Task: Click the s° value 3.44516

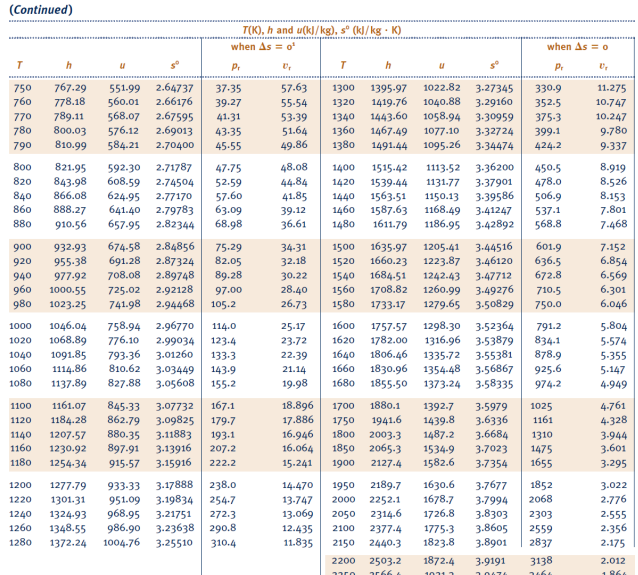Action: coord(494,247)
